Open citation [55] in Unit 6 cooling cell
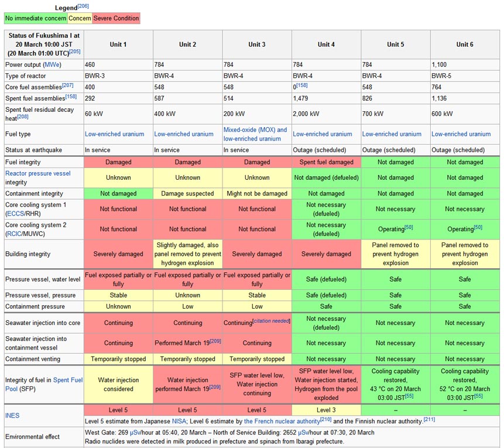Viewport: 504px width, 448px height. tap(478, 396)
